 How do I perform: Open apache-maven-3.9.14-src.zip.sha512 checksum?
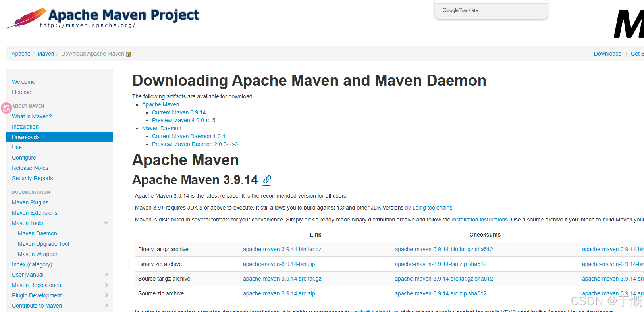pyautogui.click(x=441, y=293)
